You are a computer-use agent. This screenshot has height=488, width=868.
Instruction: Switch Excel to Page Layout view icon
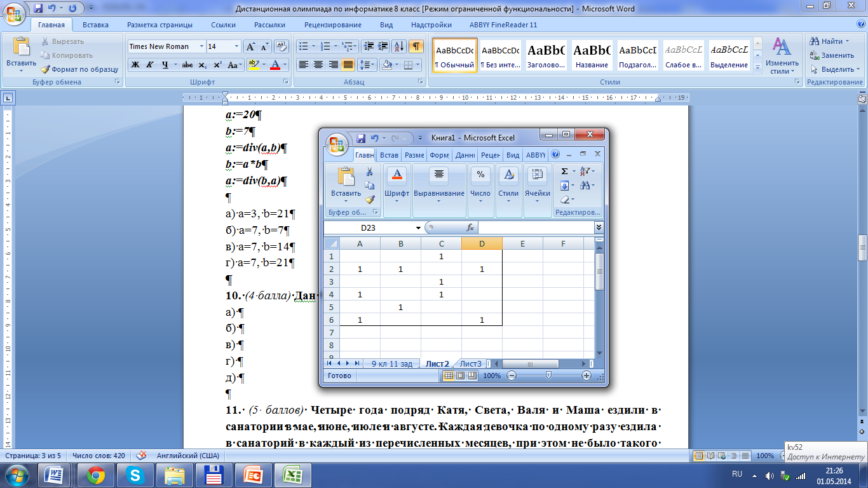460,376
